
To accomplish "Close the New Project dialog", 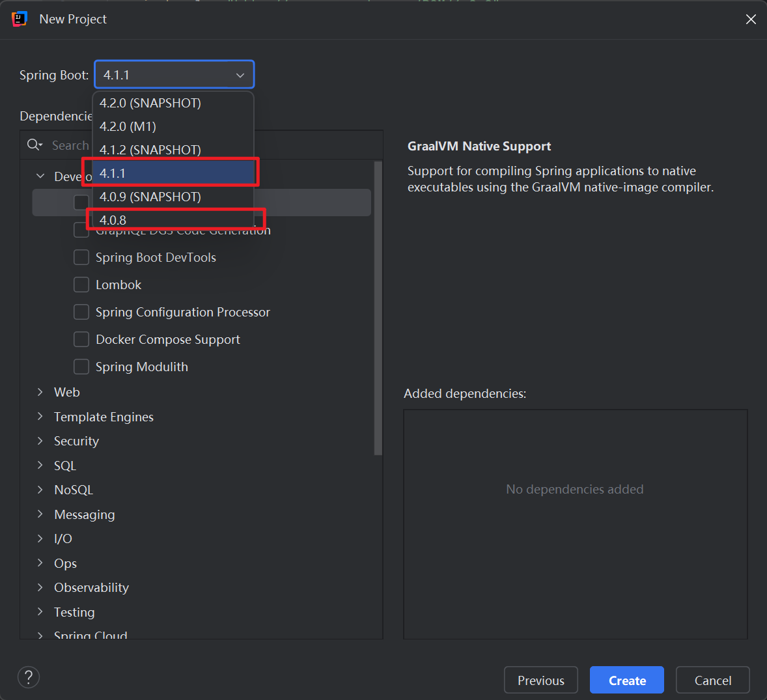I will coord(751,19).
